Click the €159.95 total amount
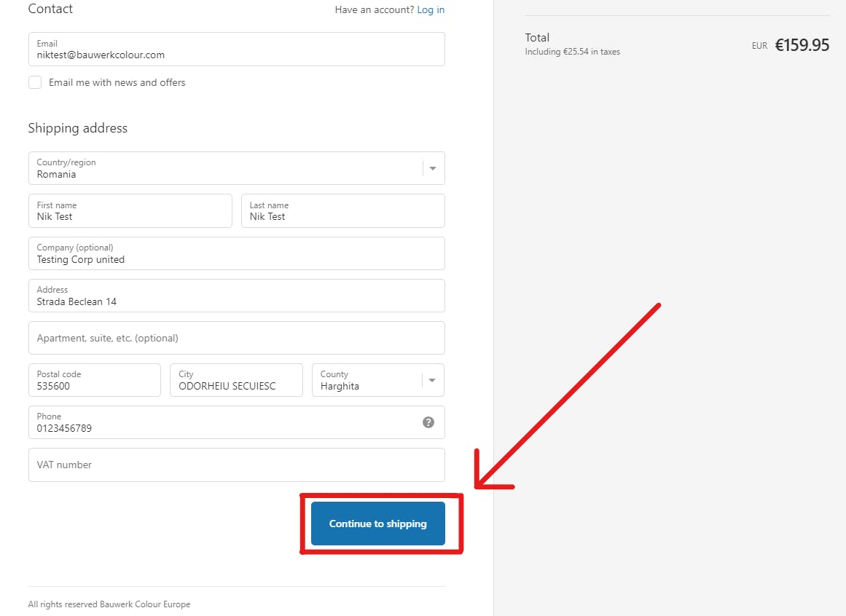 [x=802, y=45]
